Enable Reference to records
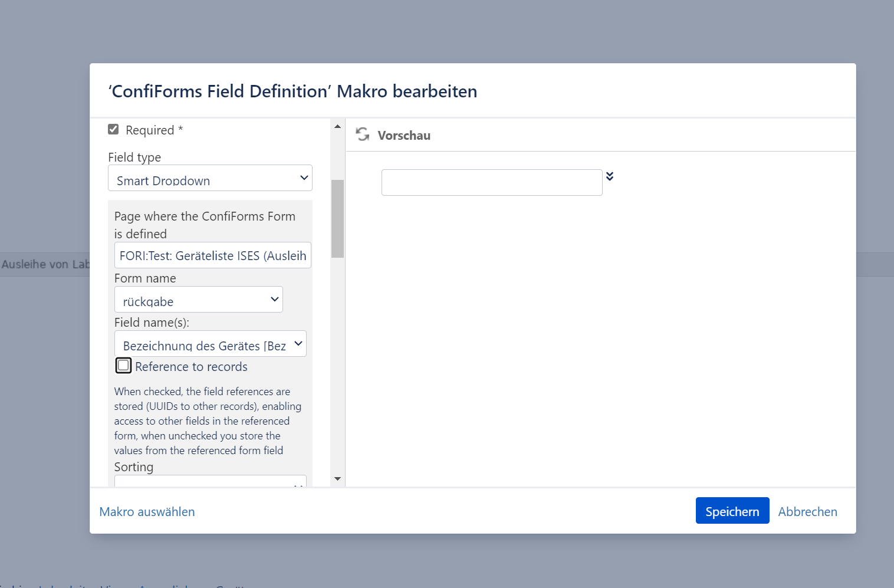This screenshot has height=588, width=894. click(x=123, y=366)
